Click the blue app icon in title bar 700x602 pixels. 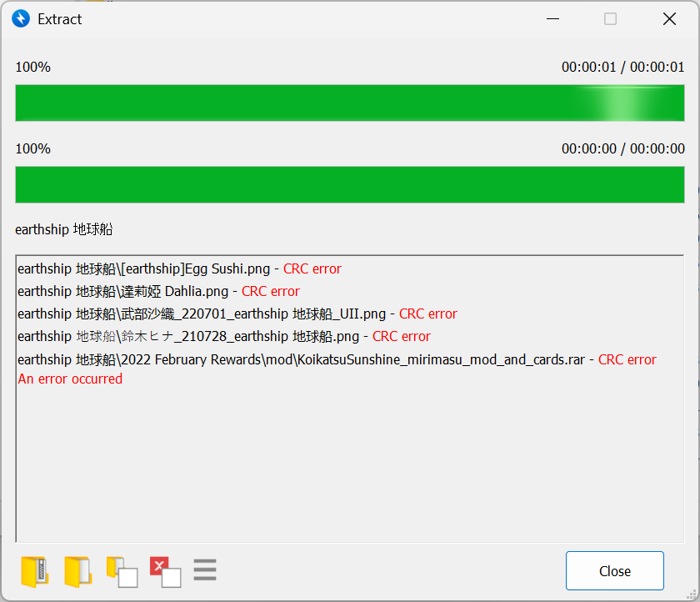pyautogui.click(x=21, y=18)
